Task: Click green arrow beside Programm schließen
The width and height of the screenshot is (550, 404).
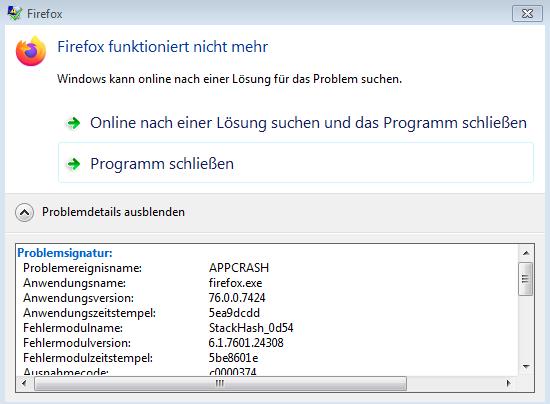Action: coord(74,164)
